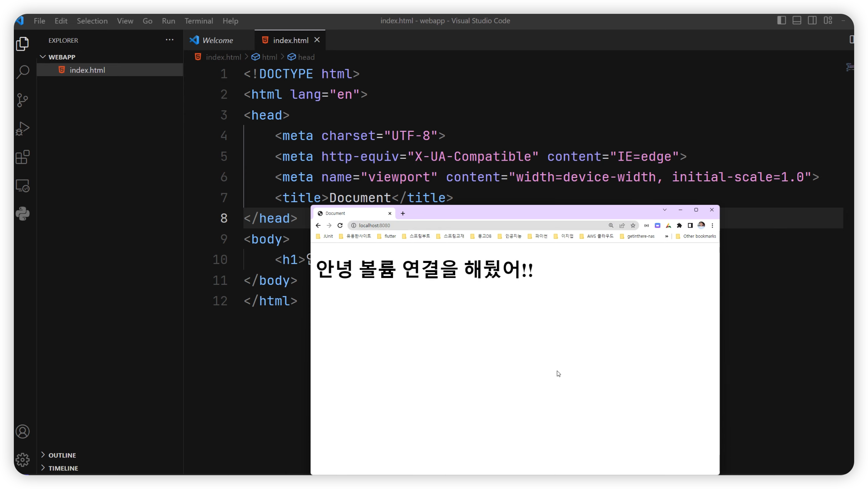Screen dimensions: 868x489
Task: Open the Python activity bar icon
Action: coord(23,214)
